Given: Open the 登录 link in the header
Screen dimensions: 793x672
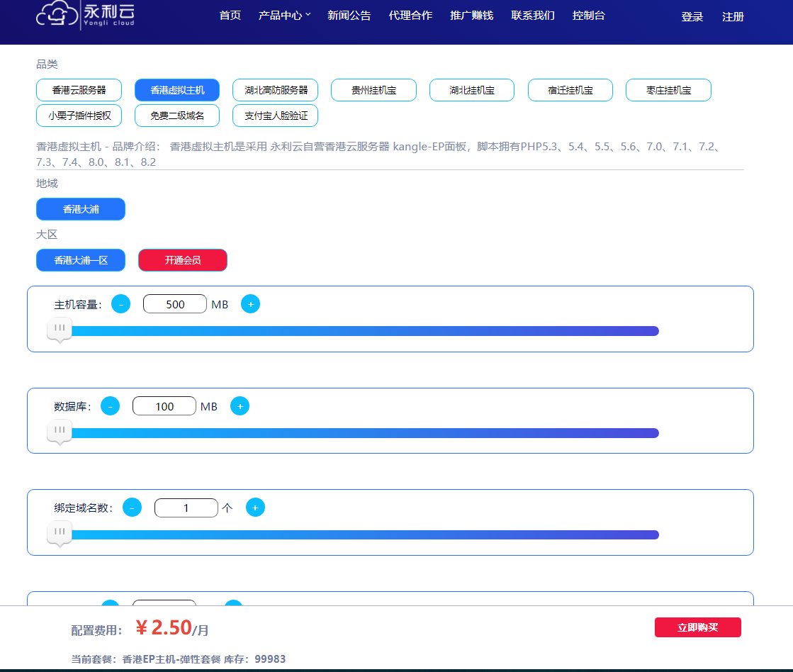Looking at the screenshot, I should click(x=692, y=17).
